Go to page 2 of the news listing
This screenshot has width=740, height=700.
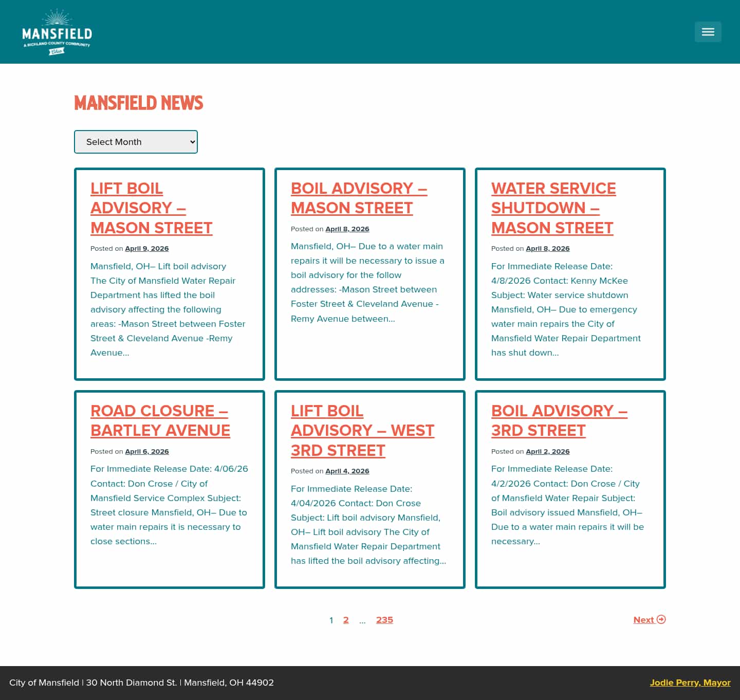click(346, 620)
